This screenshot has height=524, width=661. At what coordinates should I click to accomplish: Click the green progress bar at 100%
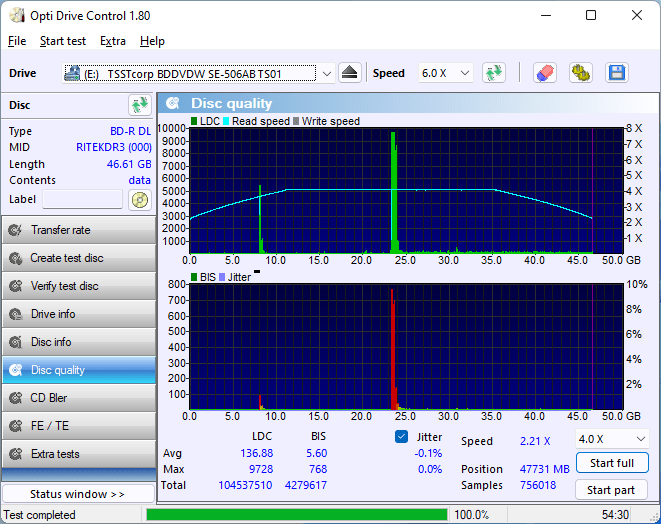pos(296,515)
